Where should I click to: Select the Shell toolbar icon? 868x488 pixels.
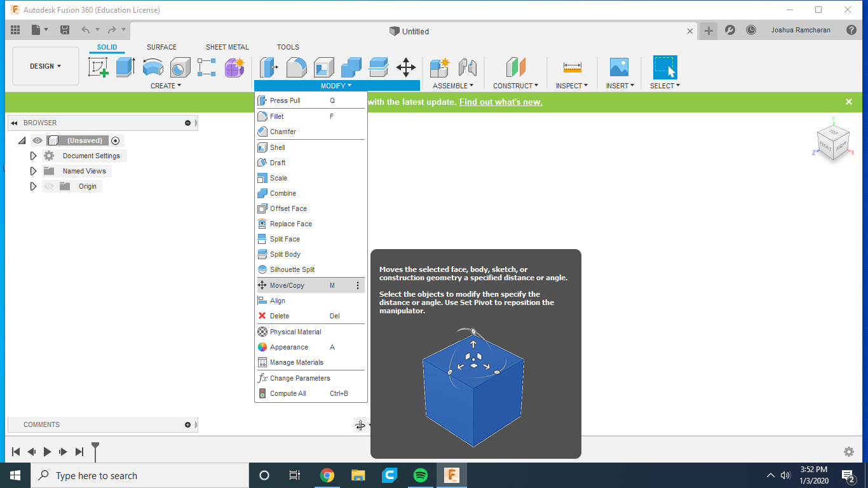[323, 67]
